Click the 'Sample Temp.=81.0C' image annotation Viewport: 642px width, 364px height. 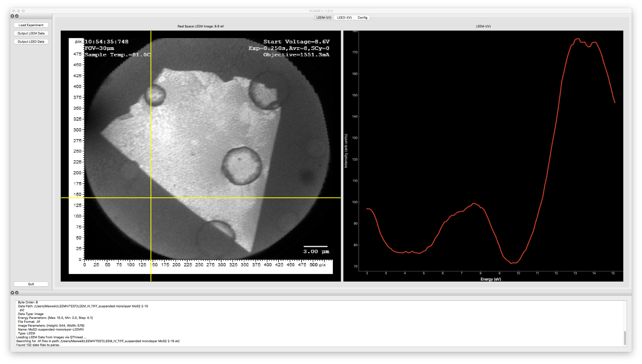[117, 55]
